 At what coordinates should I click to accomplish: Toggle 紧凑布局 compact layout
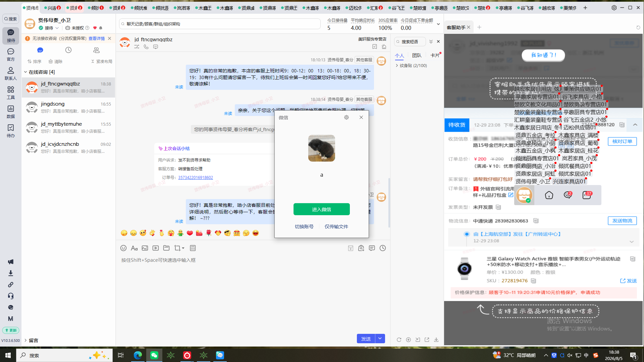[102, 61]
